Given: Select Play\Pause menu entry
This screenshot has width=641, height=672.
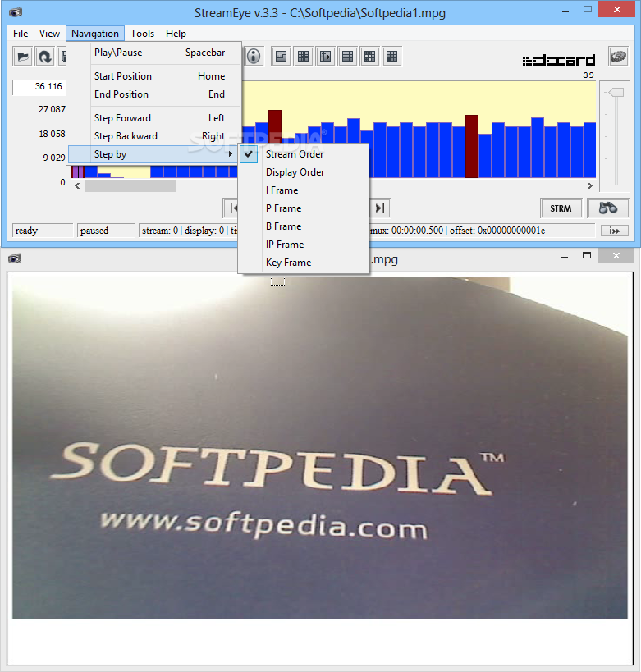Looking at the screenshot, I should tap(153, 53).
